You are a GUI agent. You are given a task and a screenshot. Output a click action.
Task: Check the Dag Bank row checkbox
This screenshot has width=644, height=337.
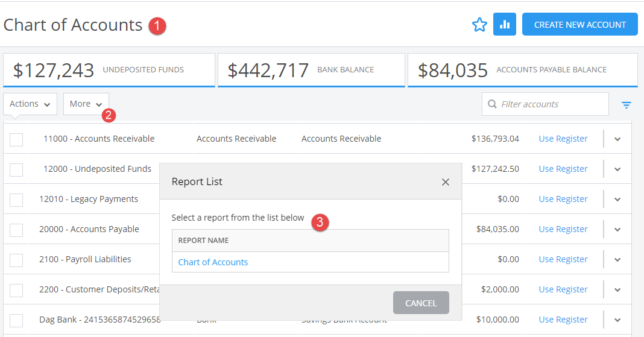(16, 320)
